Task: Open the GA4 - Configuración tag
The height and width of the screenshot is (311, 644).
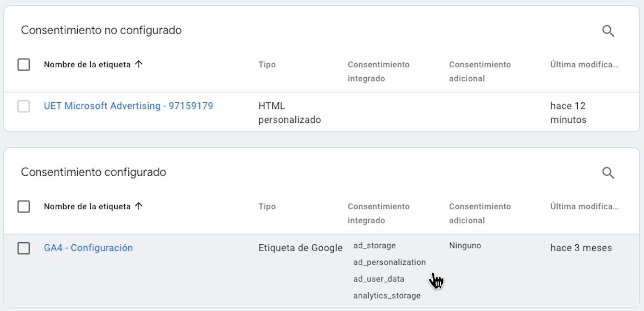Action: click(88, 248)
